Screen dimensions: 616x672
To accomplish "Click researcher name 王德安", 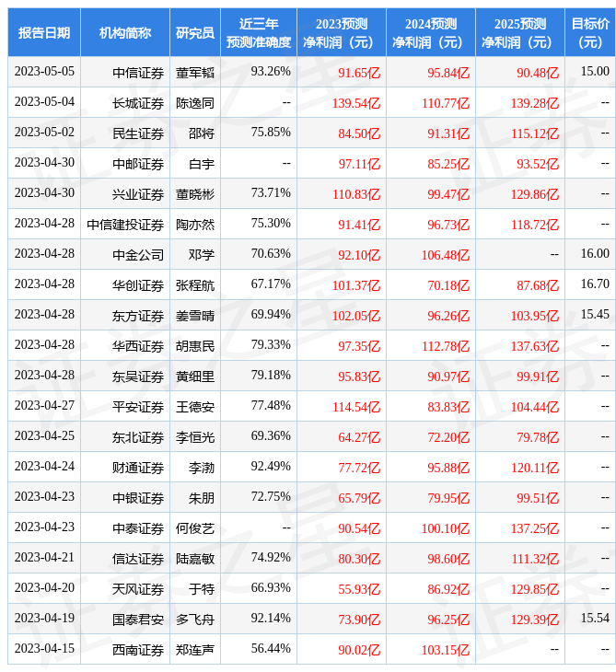I will tap(195, 407).
